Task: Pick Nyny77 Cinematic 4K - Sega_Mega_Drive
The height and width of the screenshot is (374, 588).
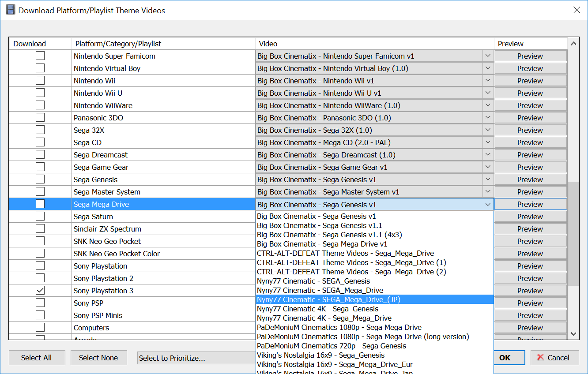Action: [x=375, y=318]
